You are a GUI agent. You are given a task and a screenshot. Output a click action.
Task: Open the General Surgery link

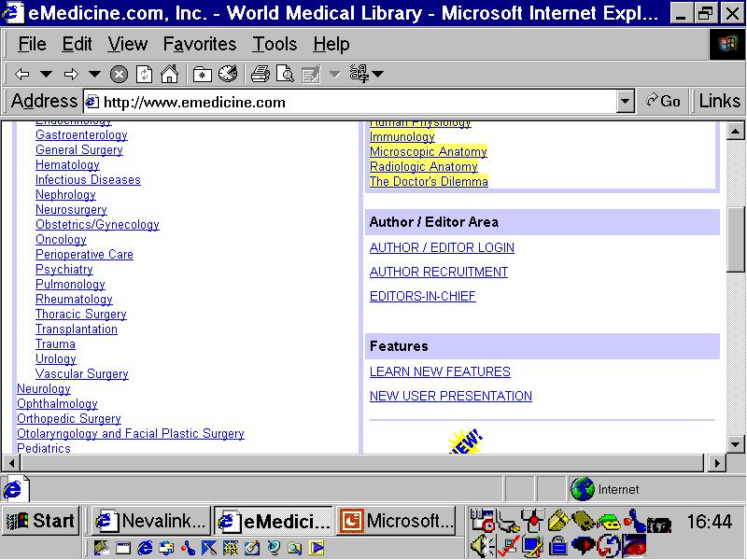pyautogui.click(x=79, y=150)
